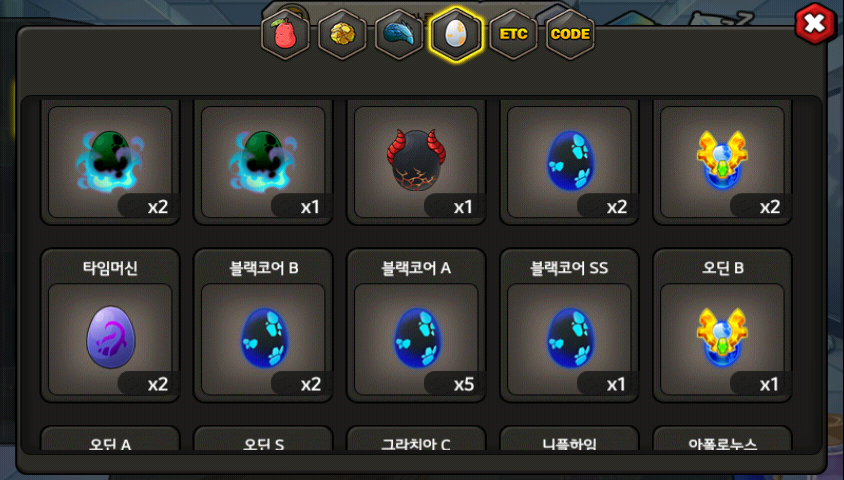Viewport: 844px width, 480px height.
Task: Open the 아폴로누스 item card
Action: [x=722, y=439]
